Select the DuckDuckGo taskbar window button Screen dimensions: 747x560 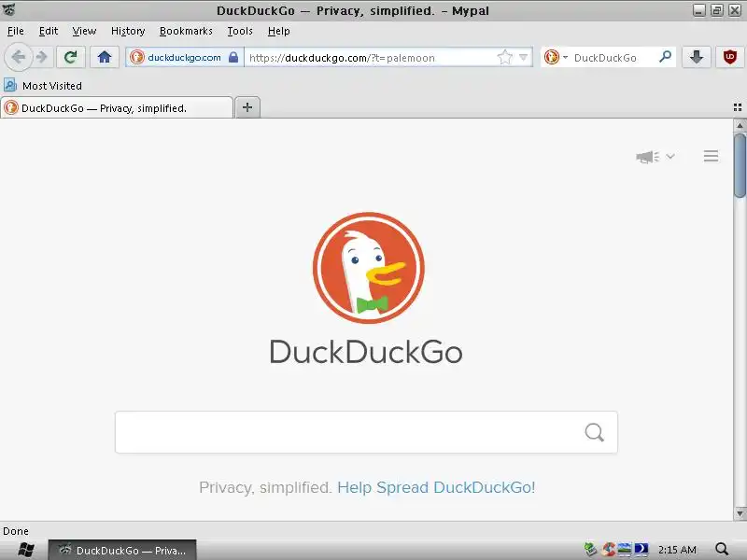coord(122,550)
